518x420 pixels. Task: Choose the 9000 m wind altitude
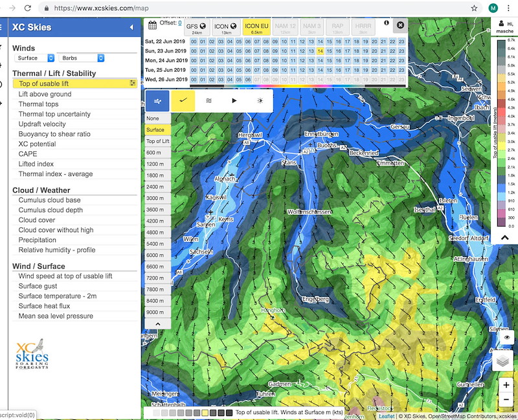tap(157, 312)
